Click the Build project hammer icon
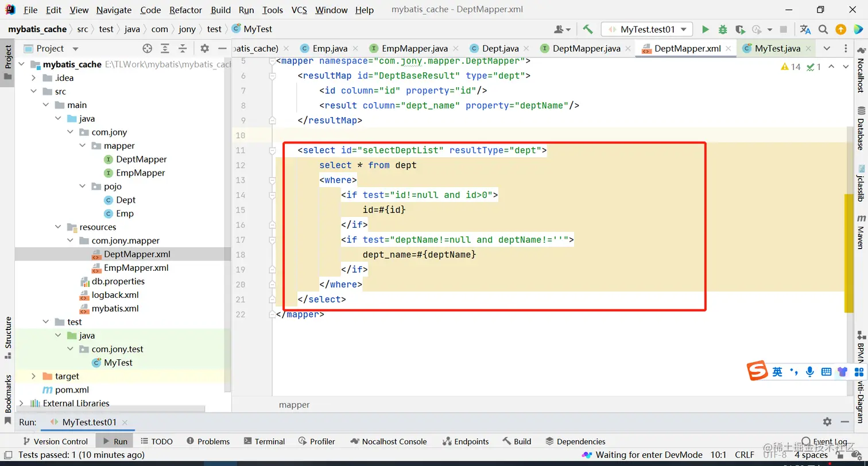Image resolution: width=868 pixels, height=466 pixels. click(587, 29)
